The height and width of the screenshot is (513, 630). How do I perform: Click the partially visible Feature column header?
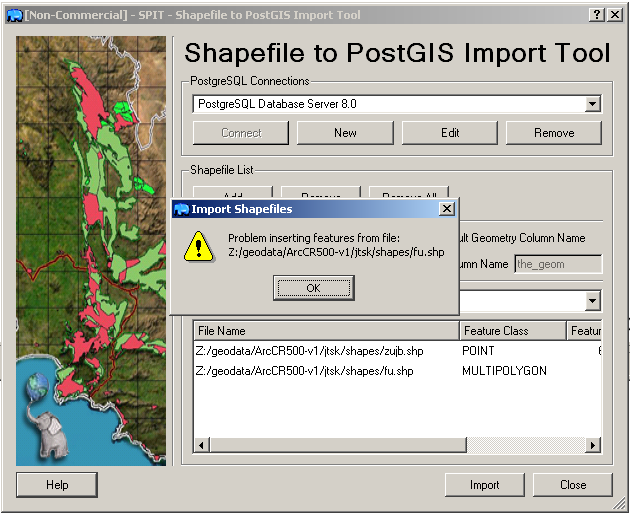pos(584,331)
